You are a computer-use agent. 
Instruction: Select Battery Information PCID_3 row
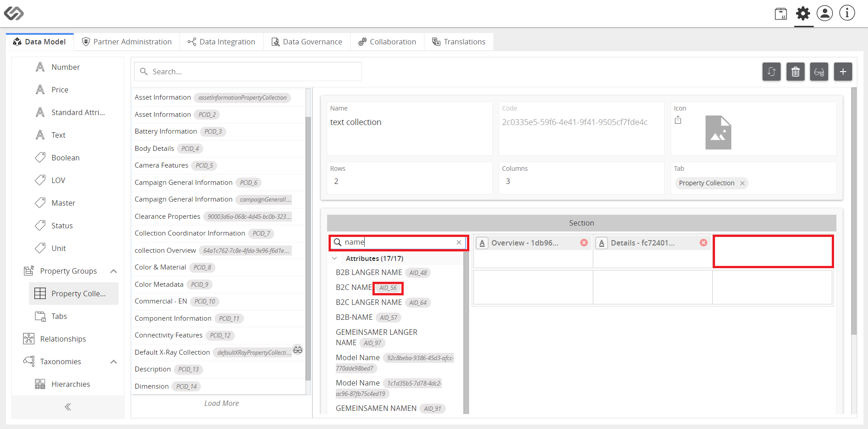[219, 131]
